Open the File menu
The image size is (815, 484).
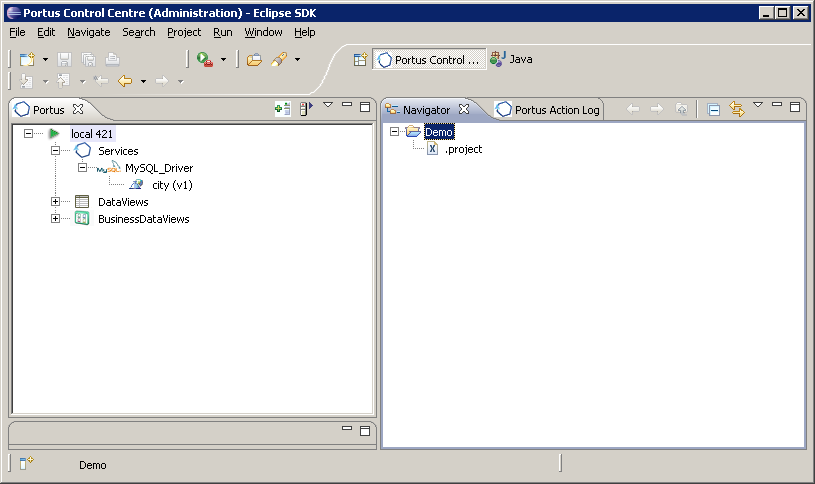17,32
